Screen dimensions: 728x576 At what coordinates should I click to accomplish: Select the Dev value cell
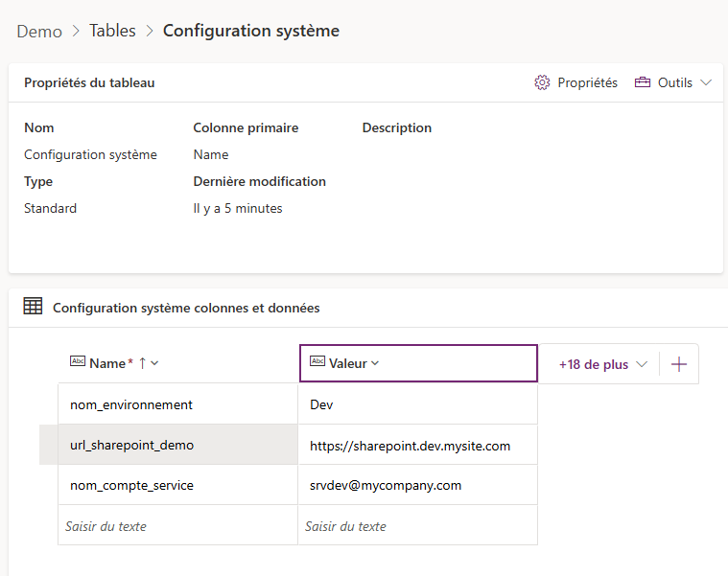pyautogui.click(x=418, y=404)
